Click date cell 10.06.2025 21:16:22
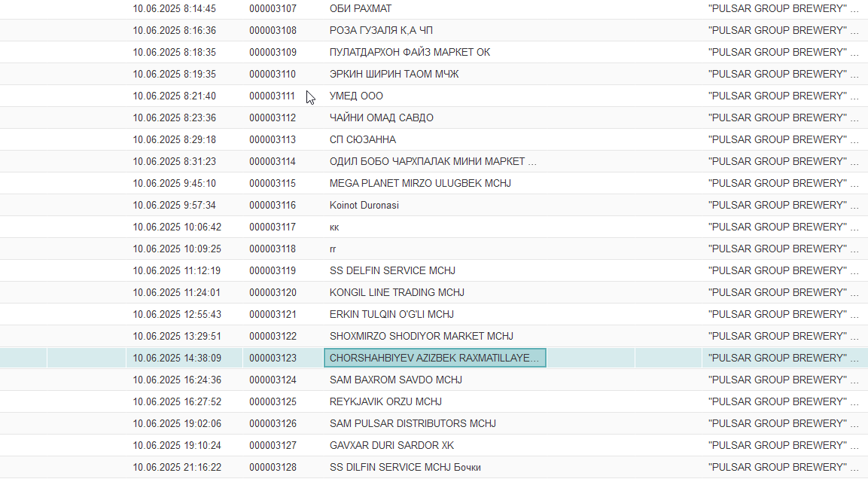This screenshot has width=868, height=479. 177,468
